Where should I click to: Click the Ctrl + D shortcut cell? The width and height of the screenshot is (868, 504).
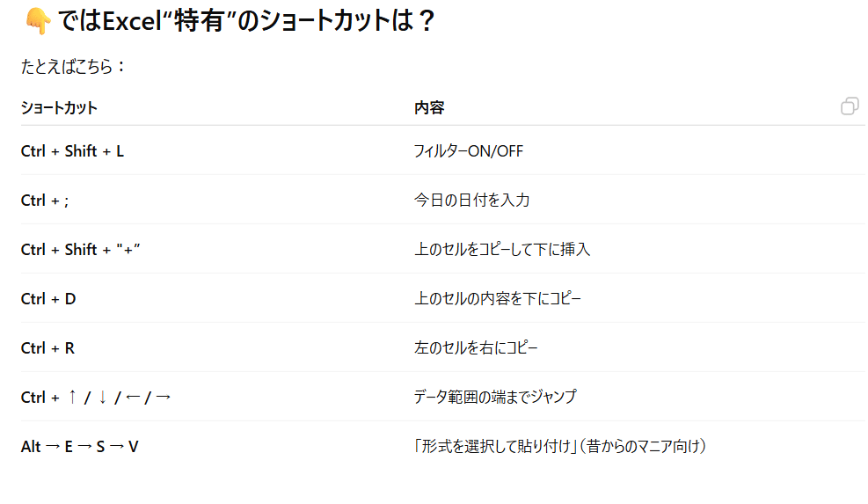coord(48,299)
